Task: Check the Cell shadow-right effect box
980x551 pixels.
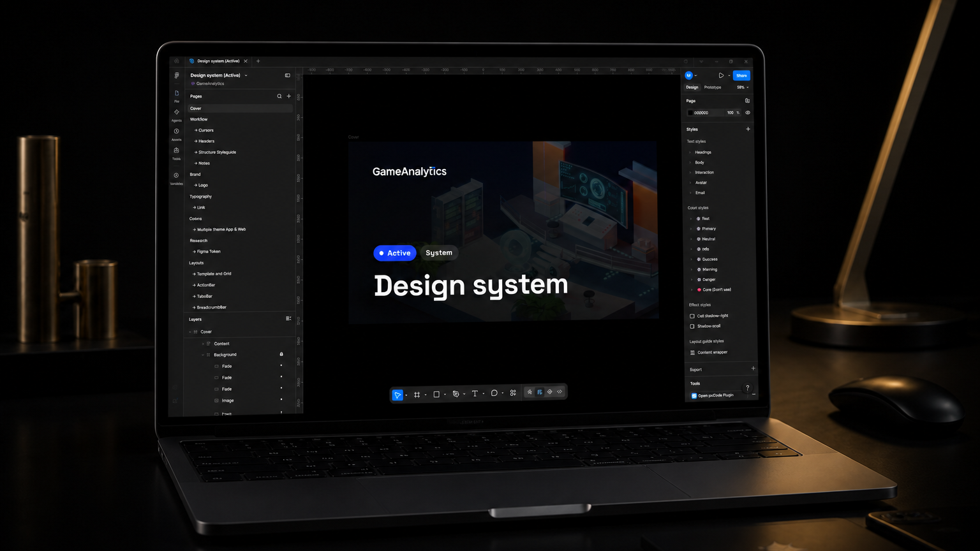Action: (x=692, y=316)
